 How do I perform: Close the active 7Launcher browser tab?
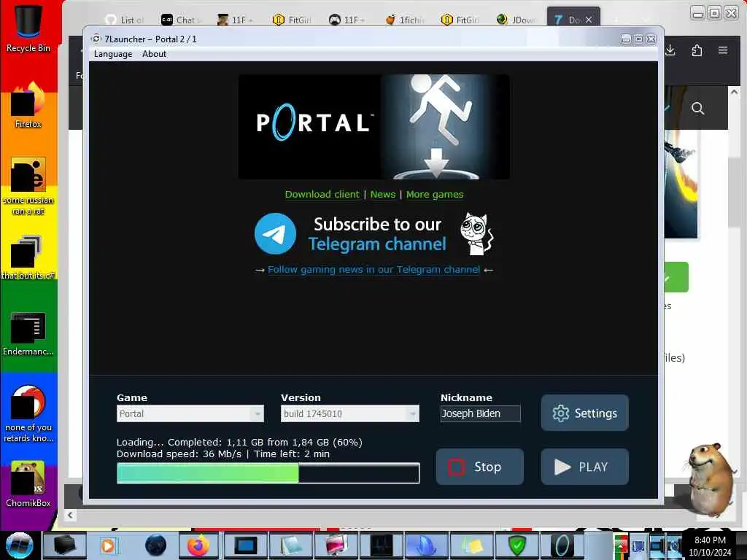tap(589, 20)
